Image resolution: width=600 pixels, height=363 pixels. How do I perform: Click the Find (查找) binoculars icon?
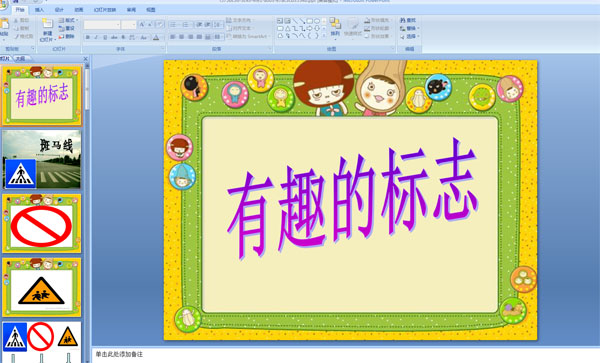coord(403,20)
